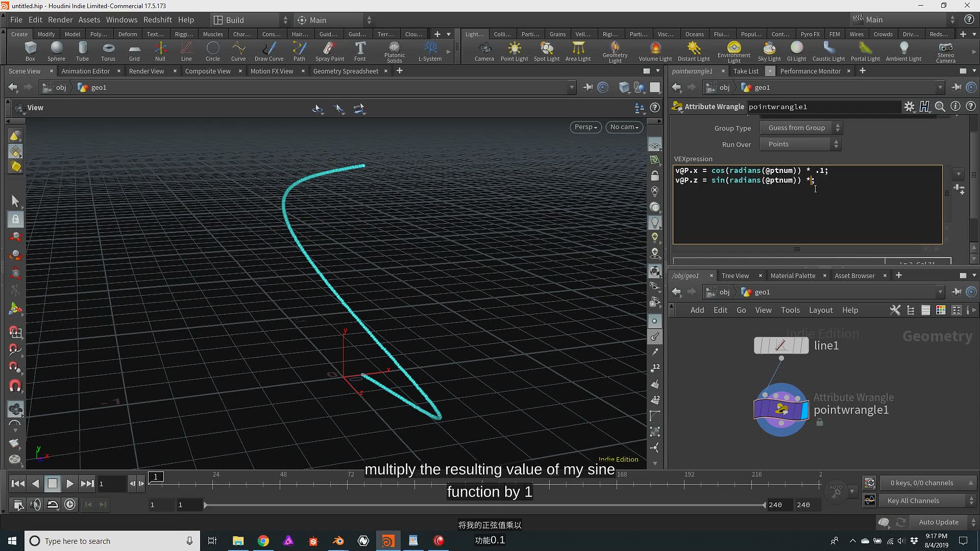Search parameters with magnifier icon

940,107
